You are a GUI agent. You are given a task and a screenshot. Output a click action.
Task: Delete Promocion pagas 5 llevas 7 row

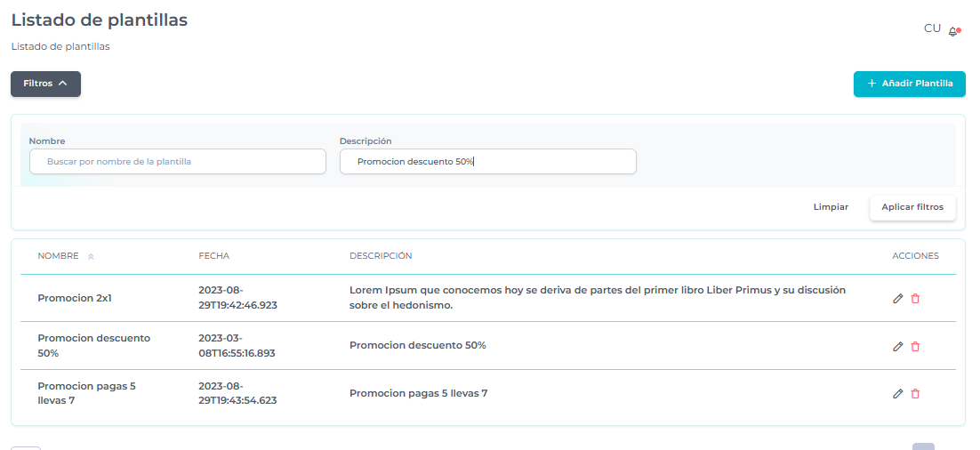click(x=915, y=393)
